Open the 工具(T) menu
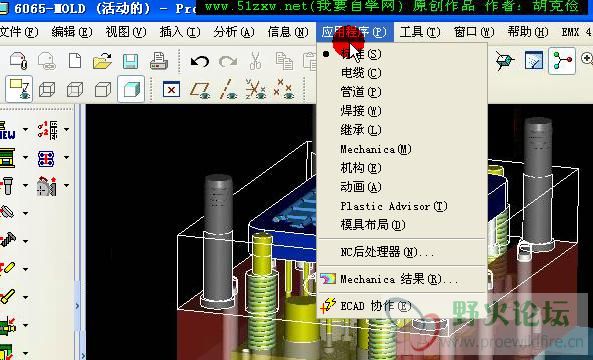This screenshot has width=593, height=360. click(420, 32)
